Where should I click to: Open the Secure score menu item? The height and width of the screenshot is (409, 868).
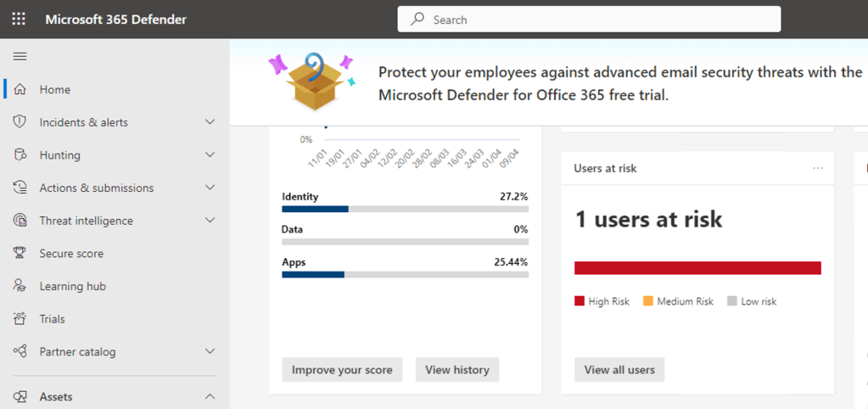[70, 253]
